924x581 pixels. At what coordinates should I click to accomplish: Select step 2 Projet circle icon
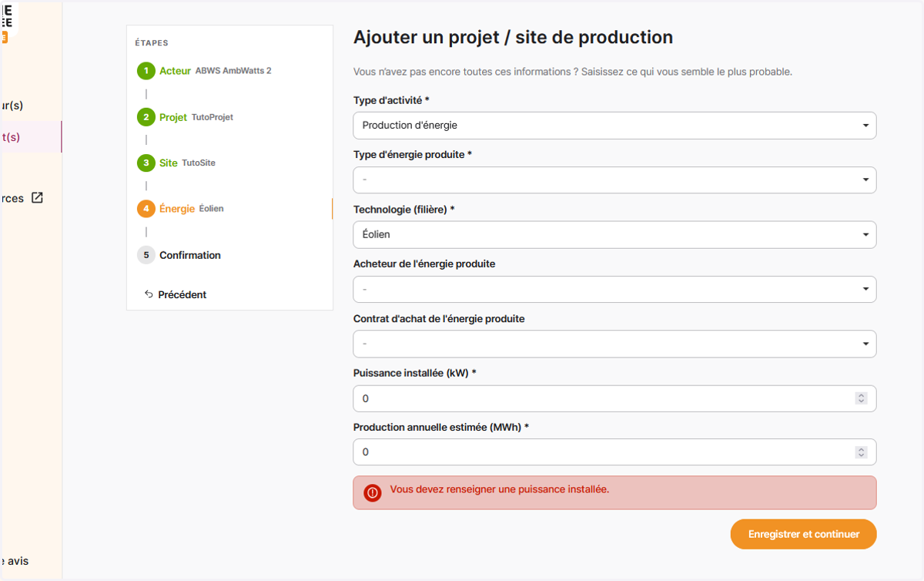pyautogui.click(x=146, y=117)
